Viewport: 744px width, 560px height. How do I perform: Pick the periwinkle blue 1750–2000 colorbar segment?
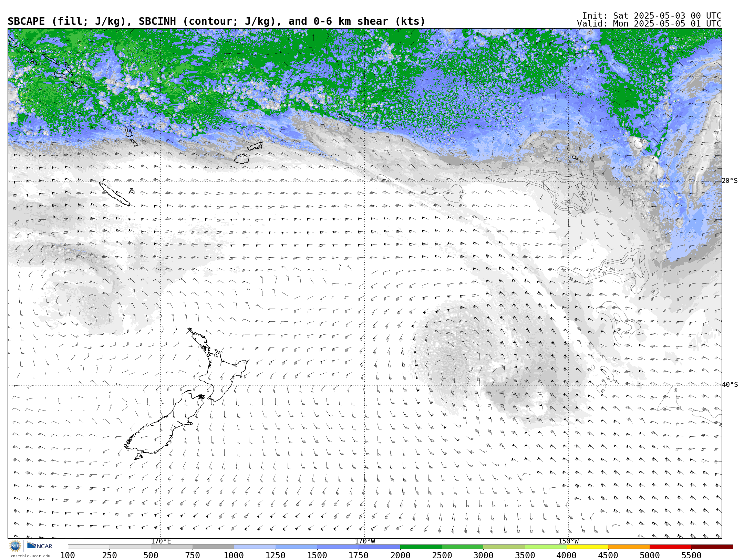379,547
